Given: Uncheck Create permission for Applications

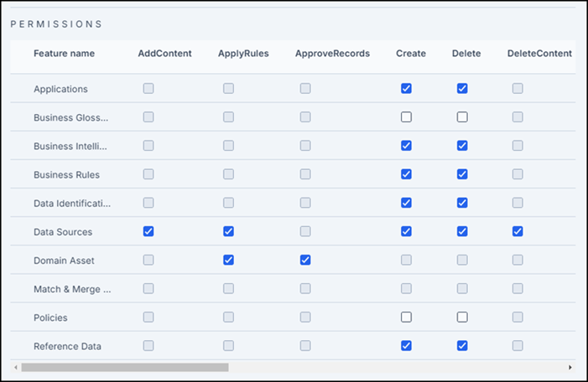Looking at the screenshot, I should pos(406,89).
